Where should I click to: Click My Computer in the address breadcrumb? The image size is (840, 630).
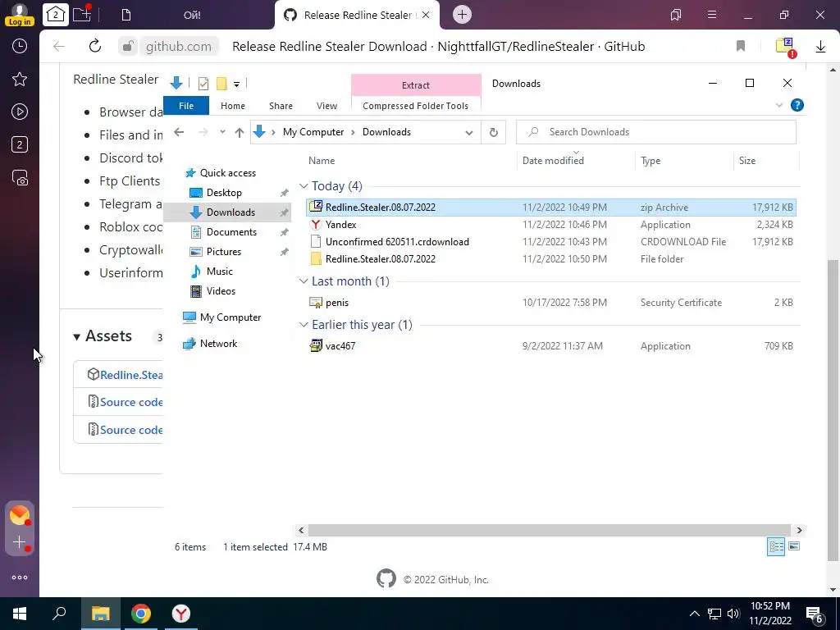(x=313, y=132)
